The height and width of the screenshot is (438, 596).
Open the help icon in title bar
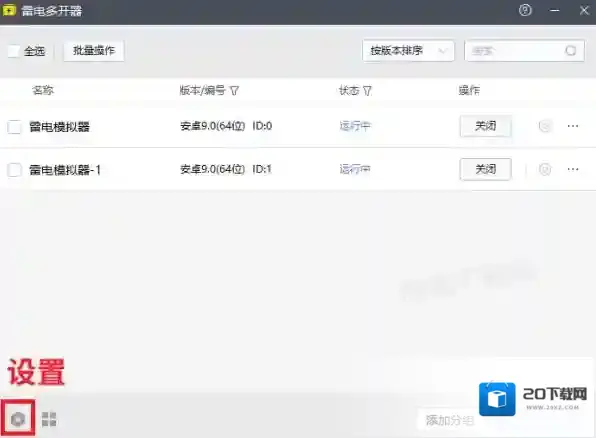525,10
